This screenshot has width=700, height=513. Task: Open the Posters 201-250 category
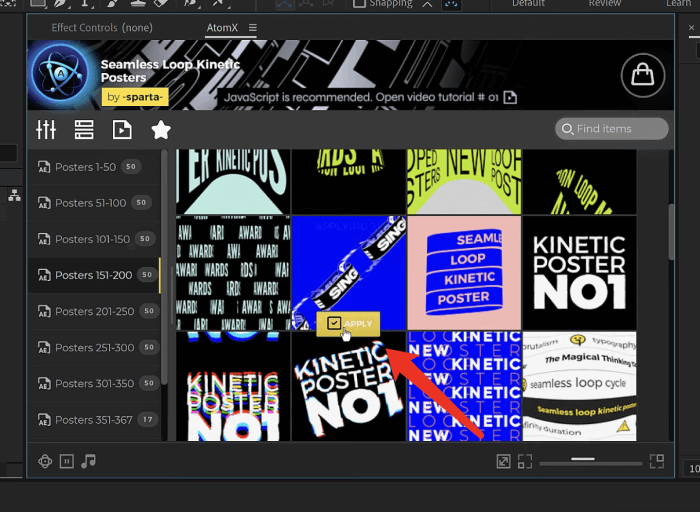pyautogui.click(x=94, y=311)
